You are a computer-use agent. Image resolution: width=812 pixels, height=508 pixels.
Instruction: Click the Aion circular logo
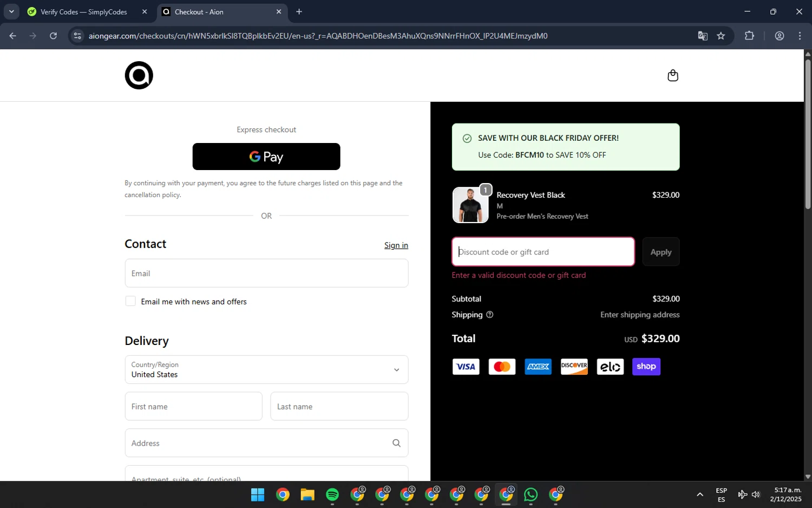click(139, 75)
